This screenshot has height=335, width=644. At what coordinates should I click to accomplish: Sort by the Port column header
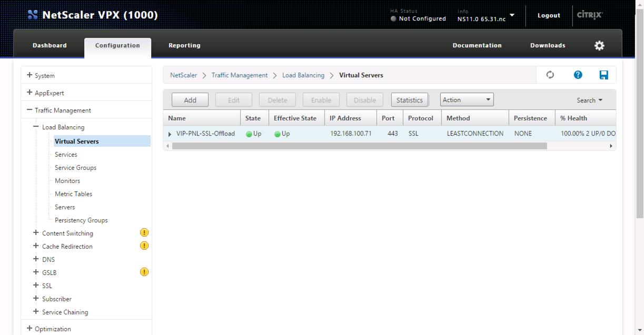point(390,118)
